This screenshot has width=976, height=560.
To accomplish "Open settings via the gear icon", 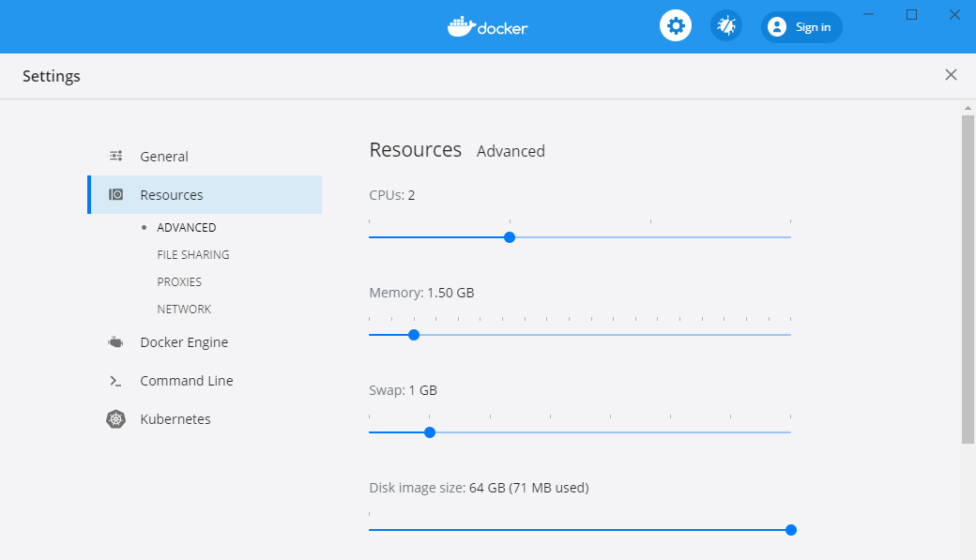I will [x=676, y=26].
